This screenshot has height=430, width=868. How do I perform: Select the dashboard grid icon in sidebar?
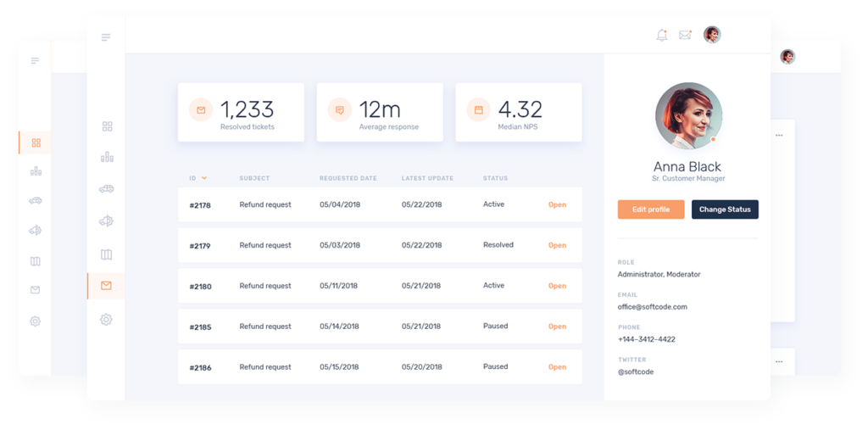[107, 126]
